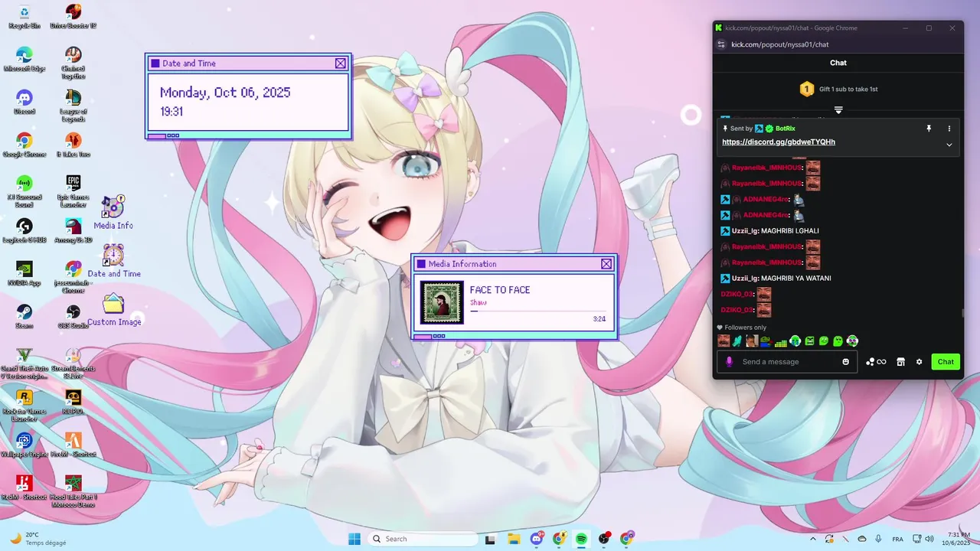The height and width of the screenshot is (551, 980).
Task: Open the Date and Time clock shortcut
Action: [113, 260]
